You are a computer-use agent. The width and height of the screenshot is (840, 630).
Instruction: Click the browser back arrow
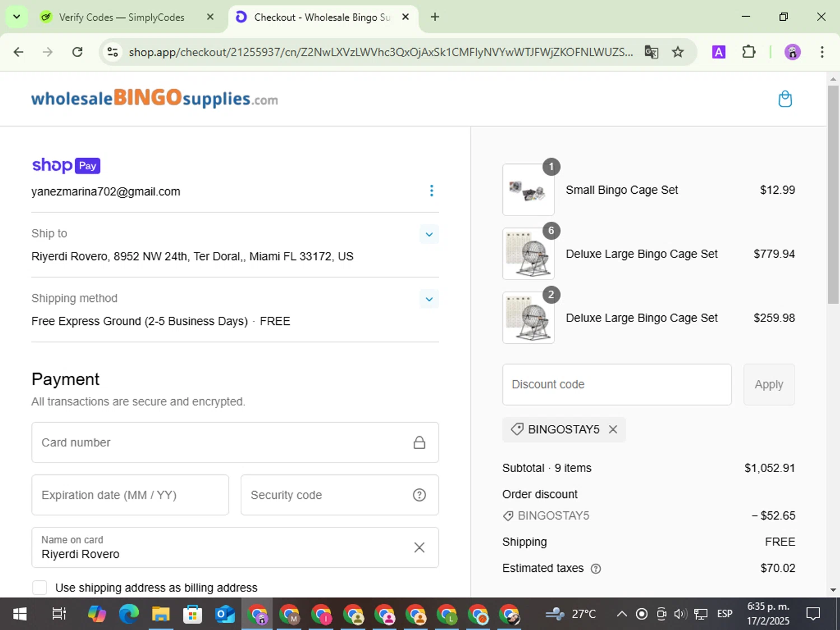point(18,52)
